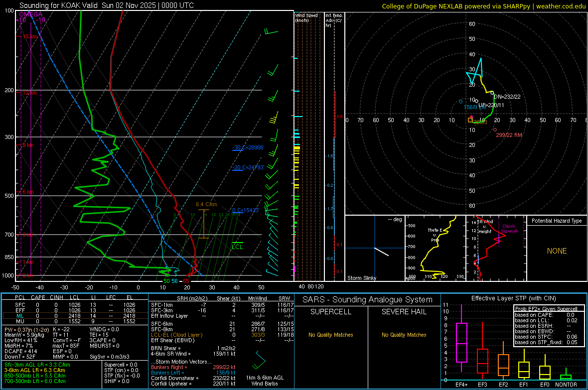Click the red 'Bunkers Right =' row

click(193, 368)
